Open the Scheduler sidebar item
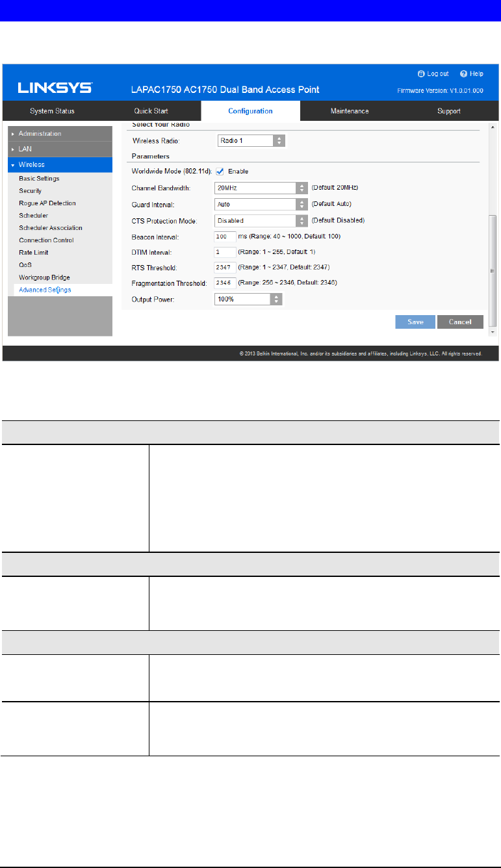The width and height of the screenshot is (501, 868). click(x=33, y=216)
